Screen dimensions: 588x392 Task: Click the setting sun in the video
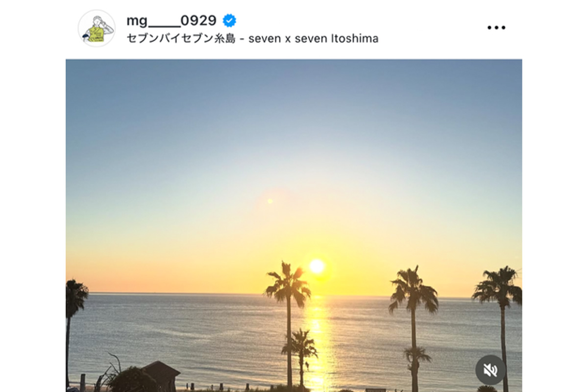click(x=317, y=266)
